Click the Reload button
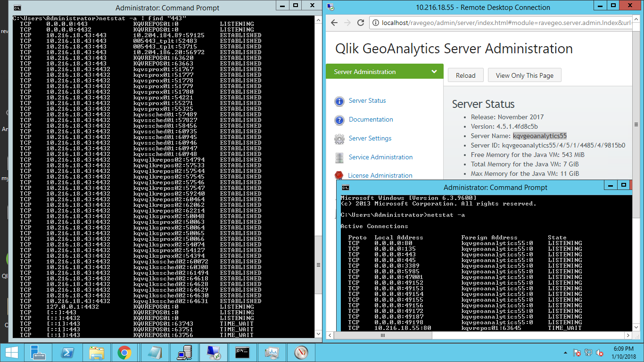 (x=465, y=75)
